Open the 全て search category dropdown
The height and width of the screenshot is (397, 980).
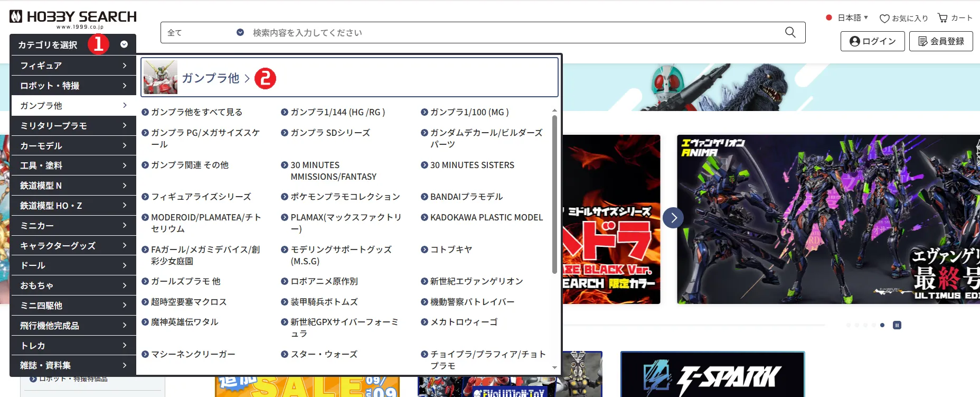(205, 33)
